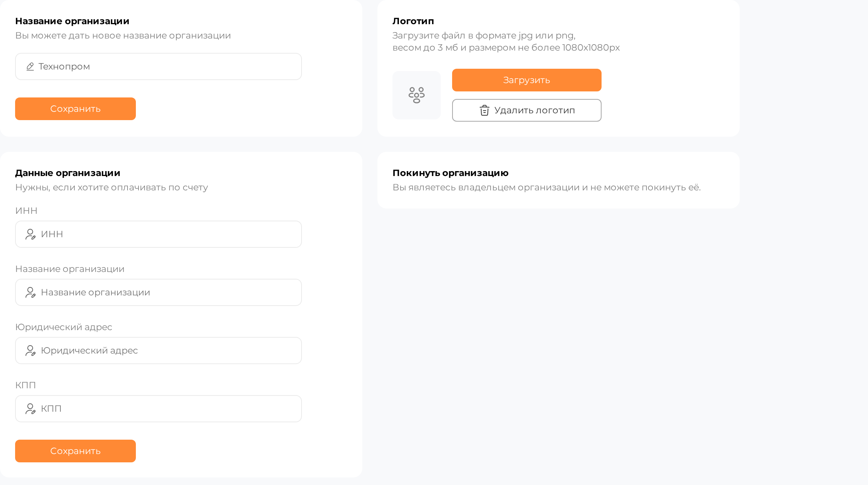Click user icon in Юридический адрес field

click(31, 351)
